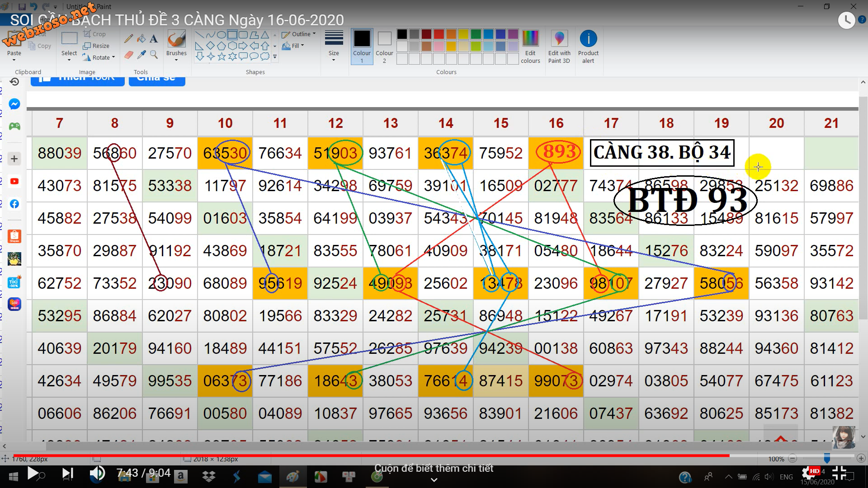868x488 pixels.
Task: Open the Outline dropdown
Action: click(x=298, y=34)
